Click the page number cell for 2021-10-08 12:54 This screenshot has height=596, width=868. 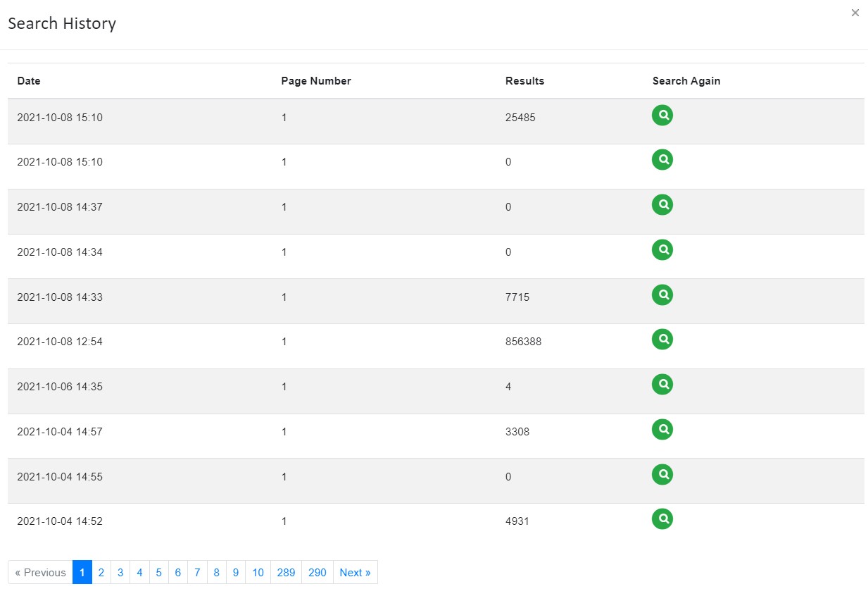[x=284, y=342]
